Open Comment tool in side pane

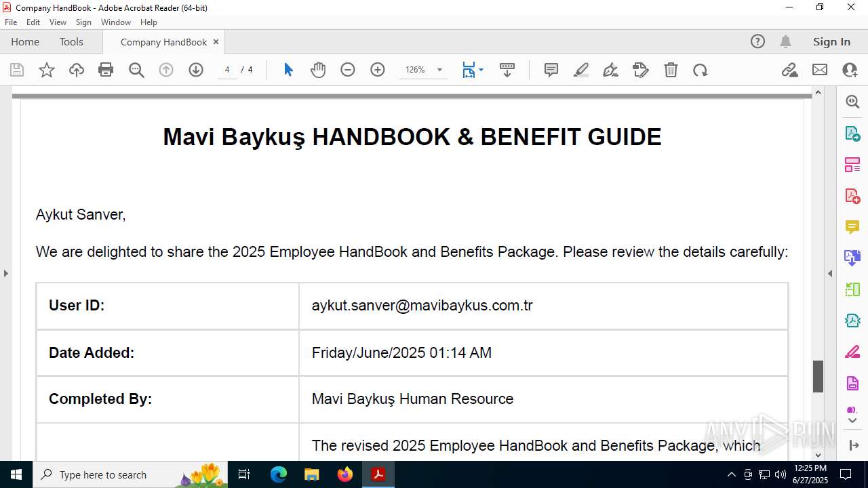852,227
